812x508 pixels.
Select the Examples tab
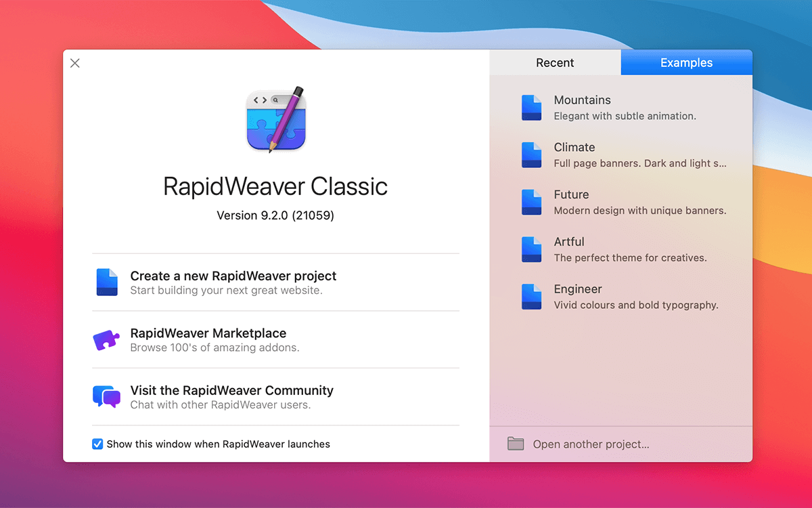point(686,62)
